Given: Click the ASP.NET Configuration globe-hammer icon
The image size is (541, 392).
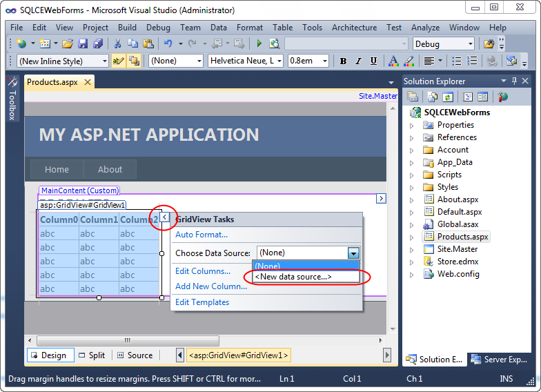Looking at the screenshot, I should (x=502, y=97).
